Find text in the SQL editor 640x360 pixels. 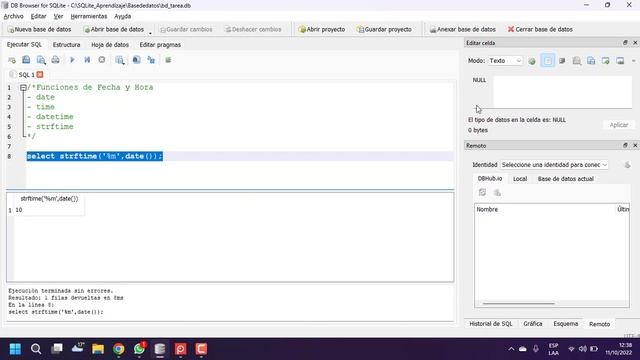[136, 60]
